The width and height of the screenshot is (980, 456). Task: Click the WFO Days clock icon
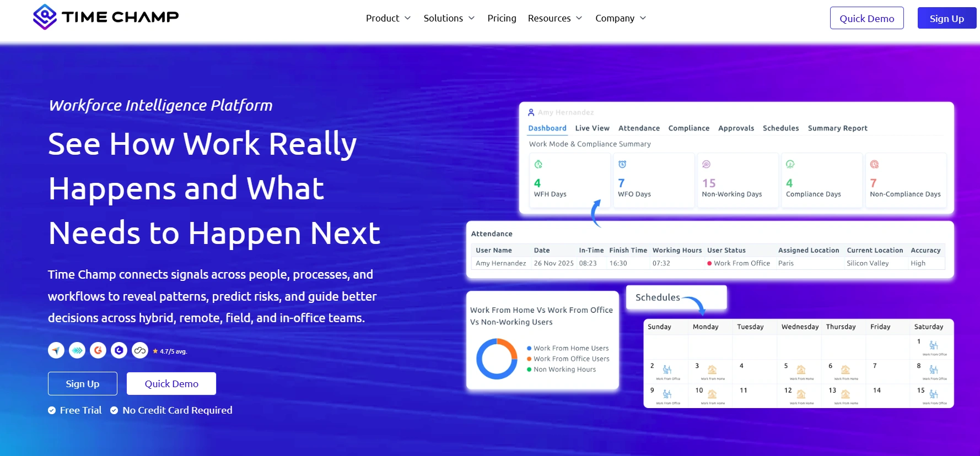[622, 164]
